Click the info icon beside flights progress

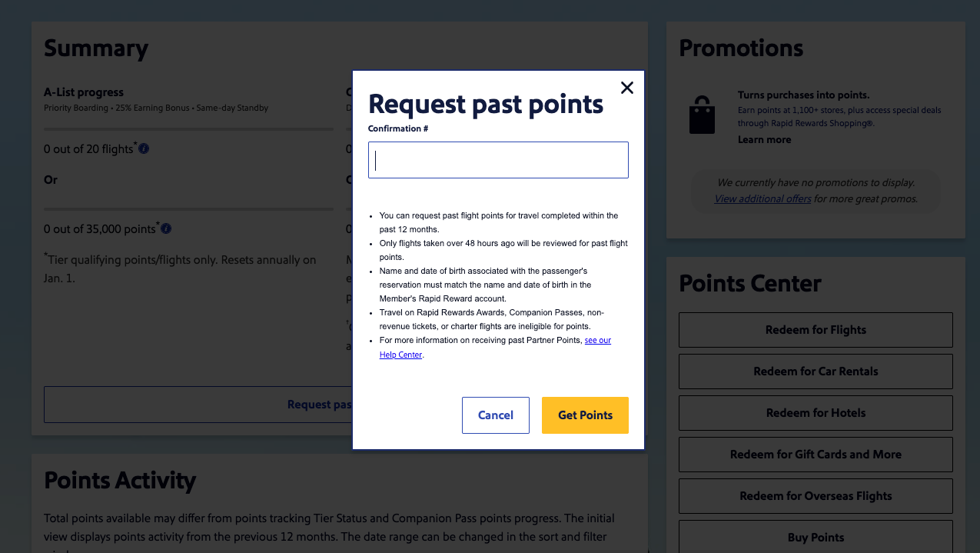[144, 149]
